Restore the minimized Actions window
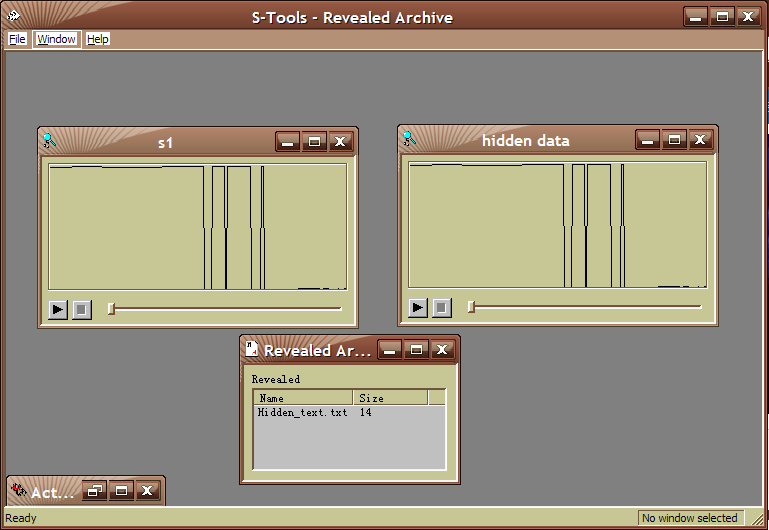The width and height of the screenshot is (769, 530). point(95,490)
